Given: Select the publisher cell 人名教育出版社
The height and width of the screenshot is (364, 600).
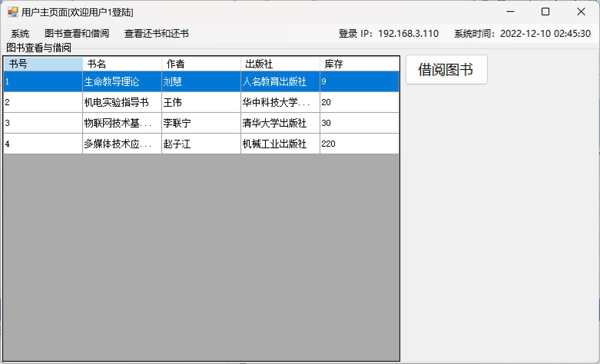Looking at the screenshot, I should (x=280, y=81).
